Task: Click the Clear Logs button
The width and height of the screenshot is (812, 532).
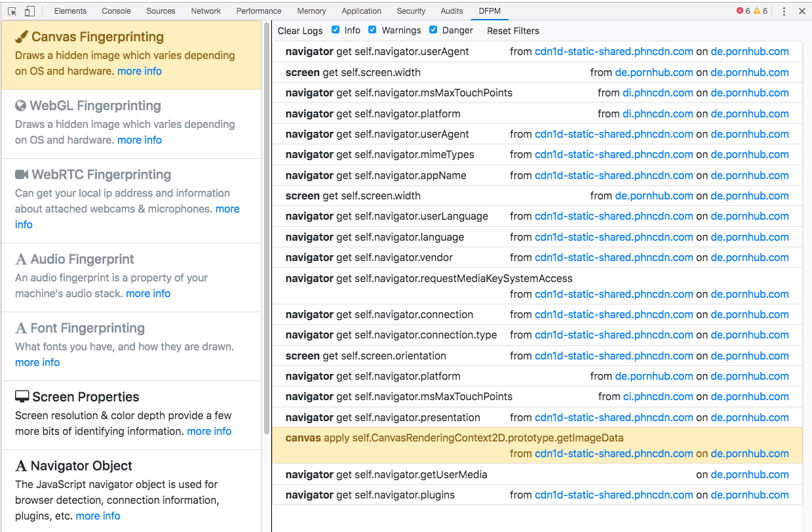Action: (x=300, y=31)
